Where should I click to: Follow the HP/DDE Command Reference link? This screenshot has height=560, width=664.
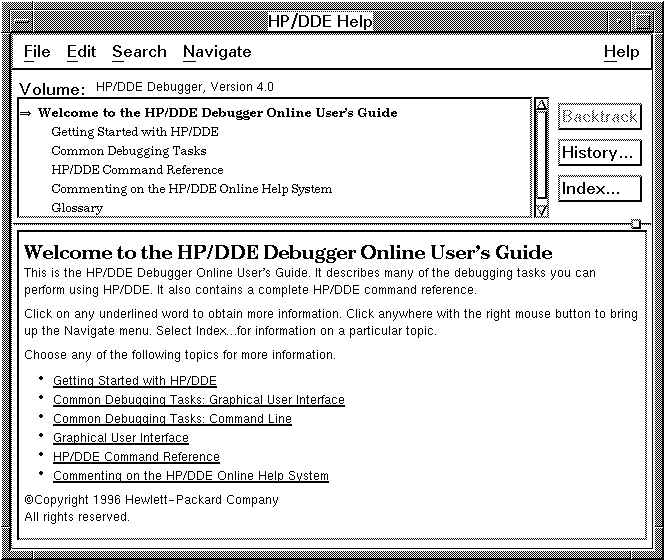point(136,457)
